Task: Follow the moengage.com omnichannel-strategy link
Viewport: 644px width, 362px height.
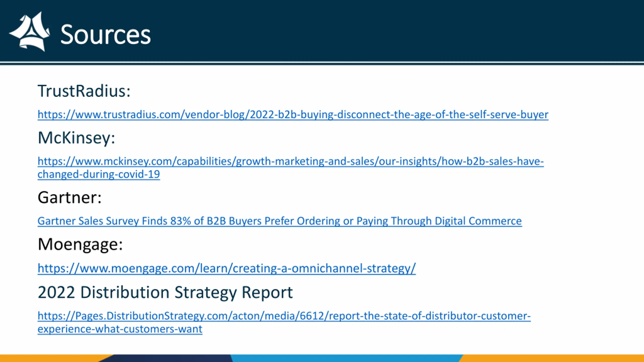Action: (226, 268)
